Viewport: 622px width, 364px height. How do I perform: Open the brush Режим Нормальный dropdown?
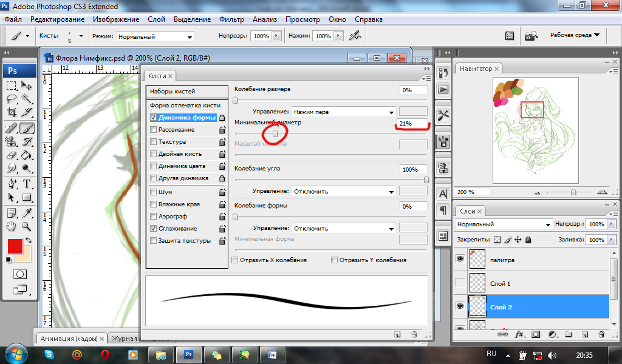(155, 36)
